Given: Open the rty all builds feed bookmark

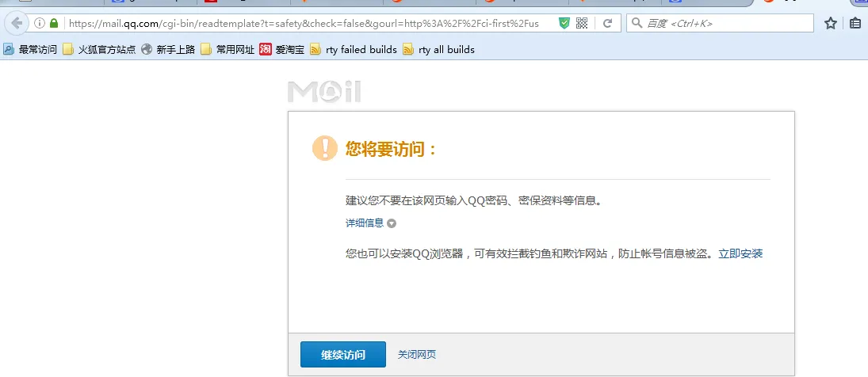Looking at the screenshot, I should coord(439,50).
